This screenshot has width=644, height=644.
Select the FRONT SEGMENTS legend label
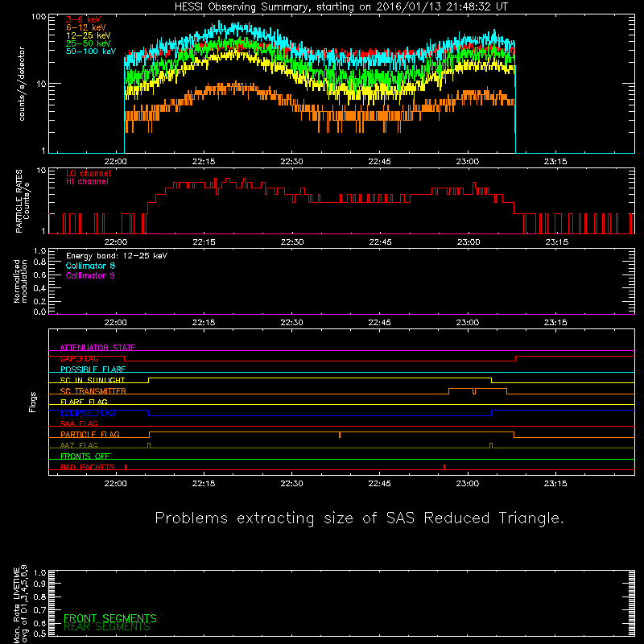point(110,618)
